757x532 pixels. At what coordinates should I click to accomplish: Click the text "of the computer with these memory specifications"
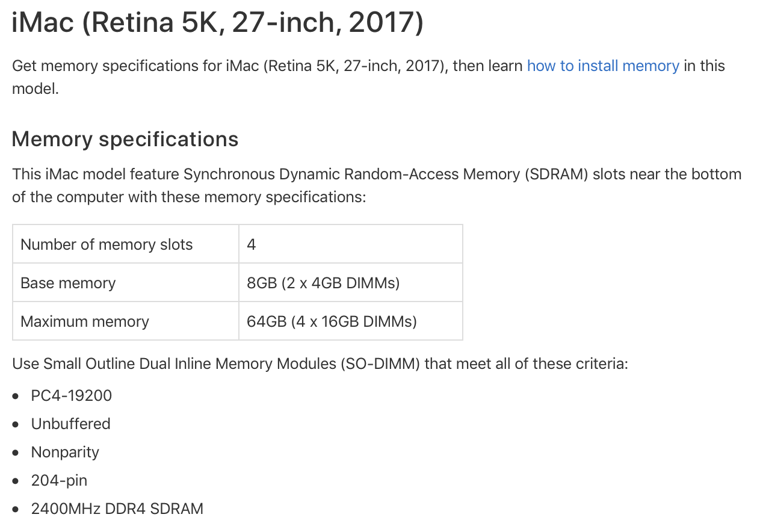click(x=189, y=197)
